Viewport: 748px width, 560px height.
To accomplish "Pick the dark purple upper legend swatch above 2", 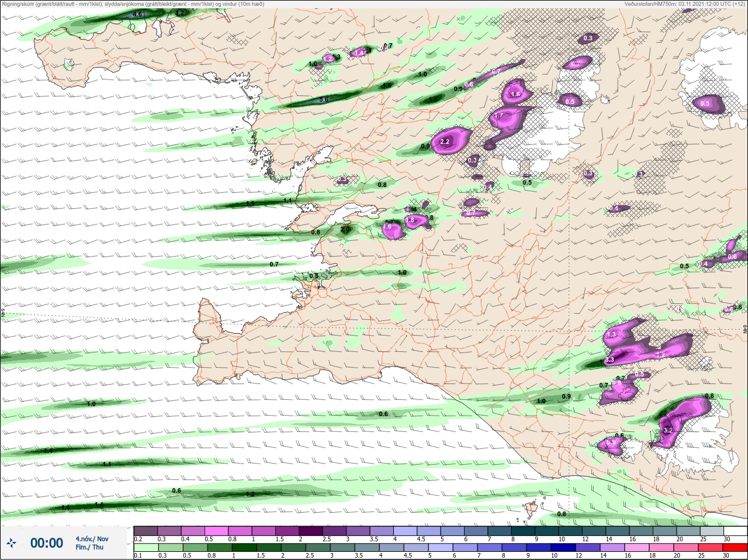I will pos(311,531).
